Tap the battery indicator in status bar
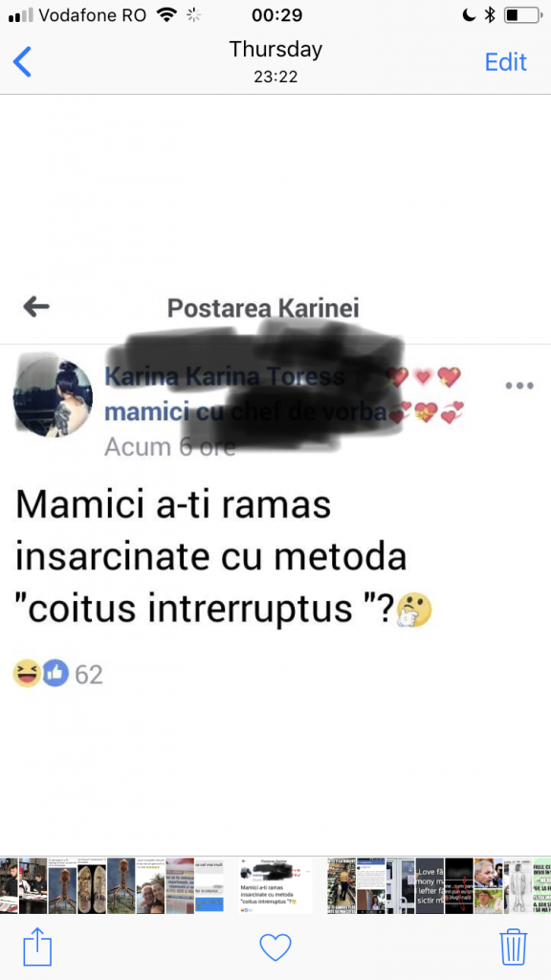551x980 pixels. click(x=523, y=15)
